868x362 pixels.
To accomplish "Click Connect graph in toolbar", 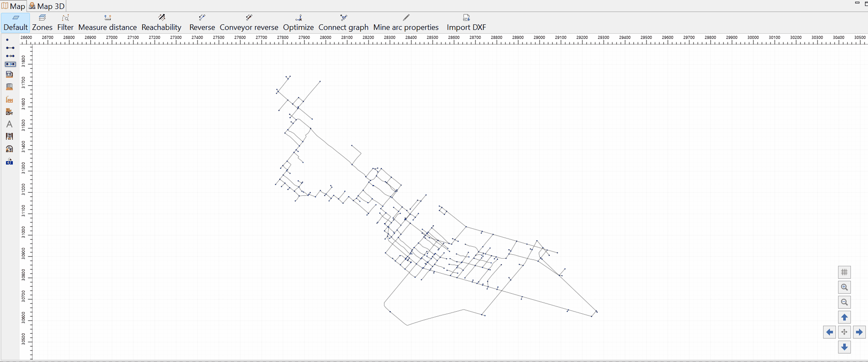I will point(343,23).
